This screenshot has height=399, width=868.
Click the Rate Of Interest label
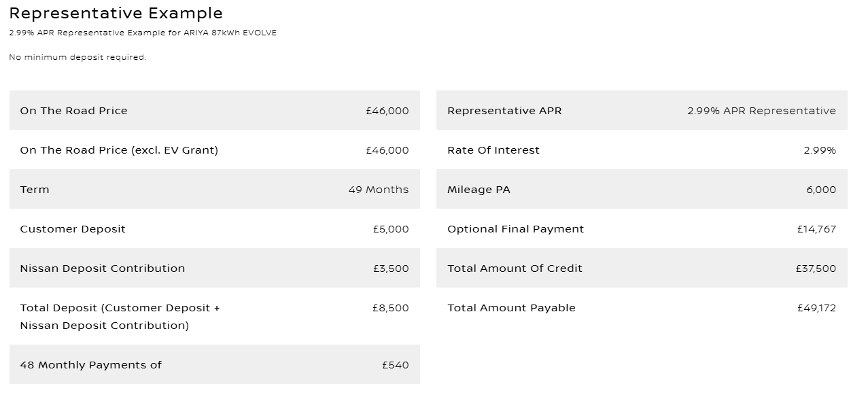point(493,150)
